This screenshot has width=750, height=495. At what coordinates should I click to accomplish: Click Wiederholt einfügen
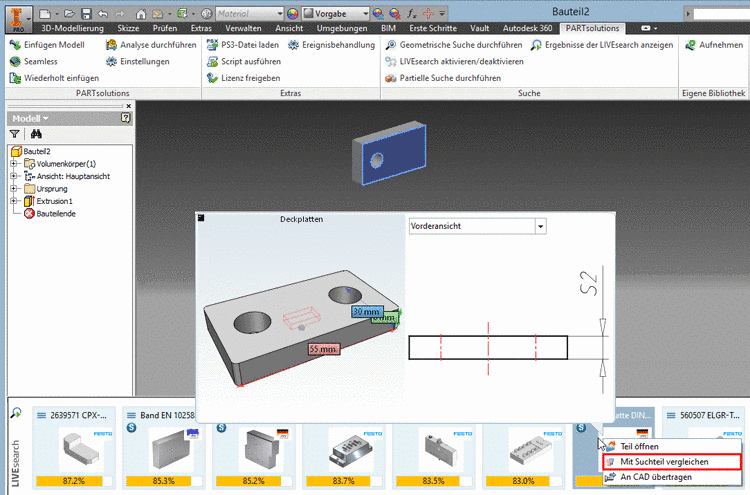[x=54, y=78]
